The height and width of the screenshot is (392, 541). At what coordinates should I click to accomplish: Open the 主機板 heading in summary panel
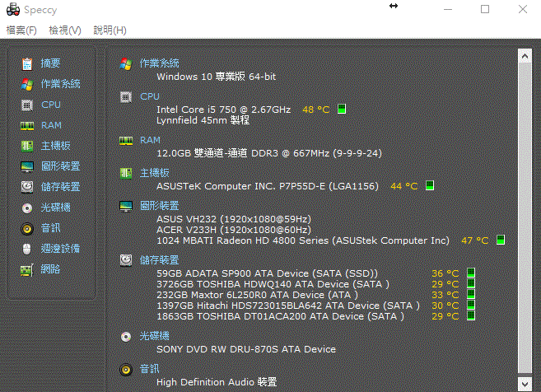[x=154, y=173]
